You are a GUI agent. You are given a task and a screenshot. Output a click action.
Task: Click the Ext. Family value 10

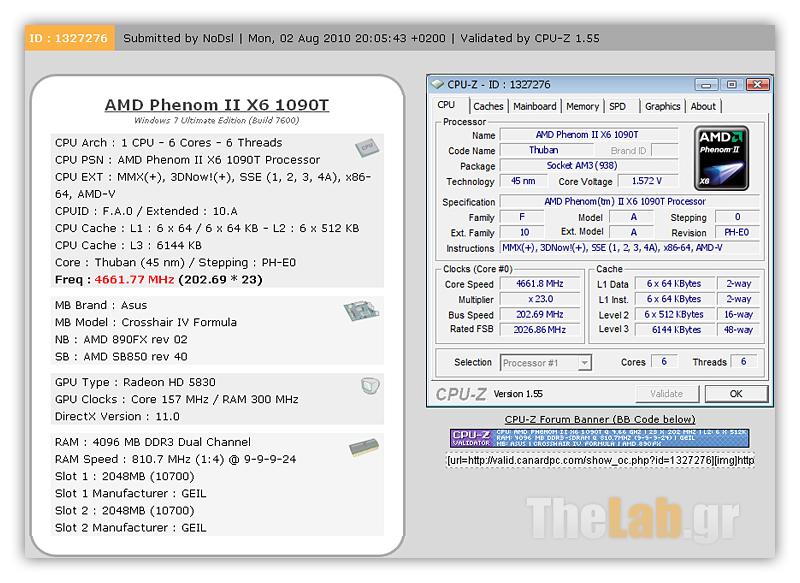pos(523,232)
